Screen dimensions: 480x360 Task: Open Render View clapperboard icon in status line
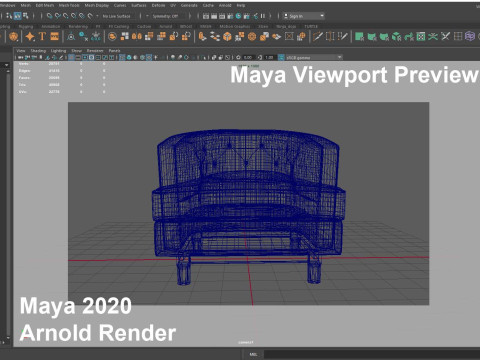(206, 16)
